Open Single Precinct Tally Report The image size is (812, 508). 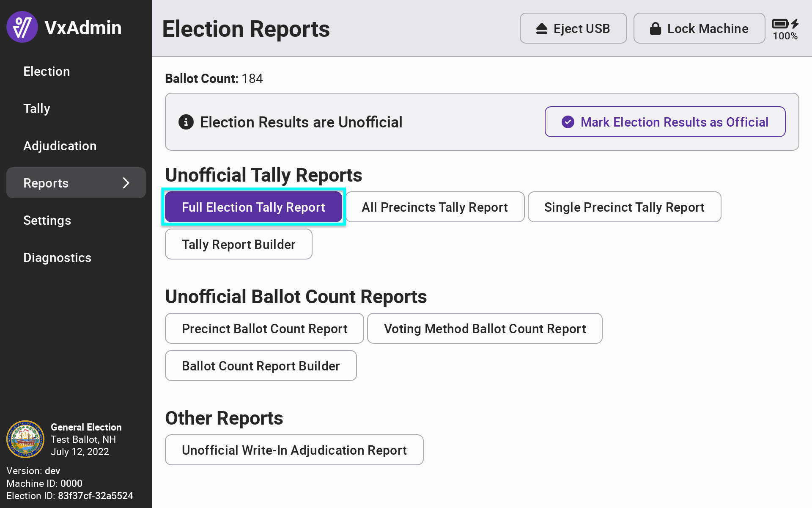624,207
